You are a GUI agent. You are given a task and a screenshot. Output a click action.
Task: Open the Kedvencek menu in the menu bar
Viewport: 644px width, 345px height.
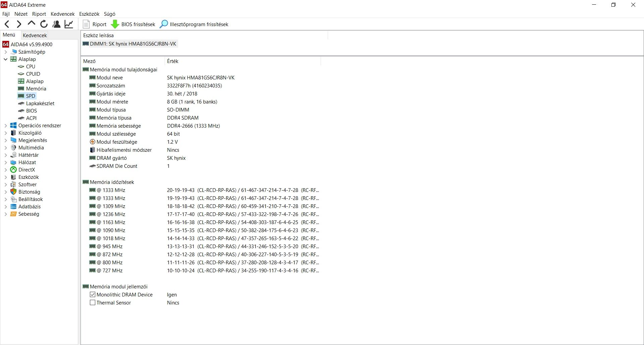(x=62, y=14)
